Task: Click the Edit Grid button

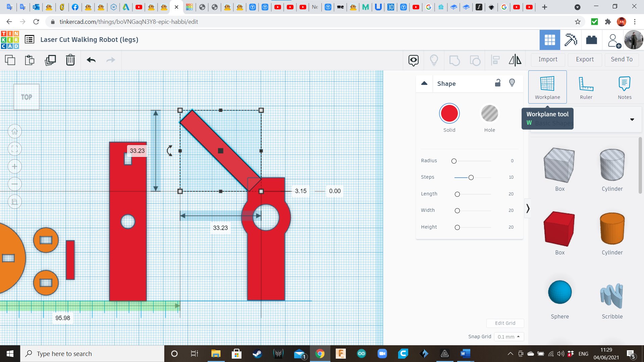Action: tap(505, 323)
